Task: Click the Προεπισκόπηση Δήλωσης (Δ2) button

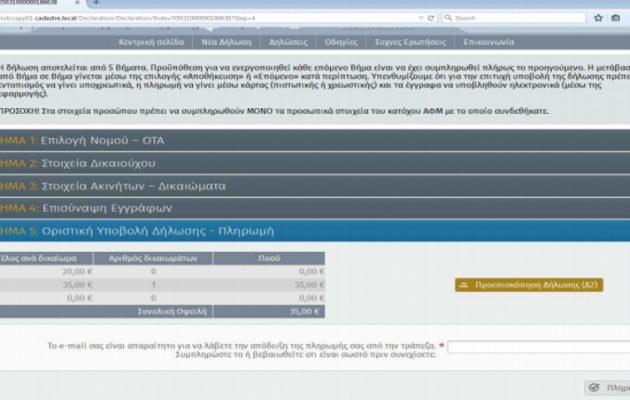Action: 529,285
